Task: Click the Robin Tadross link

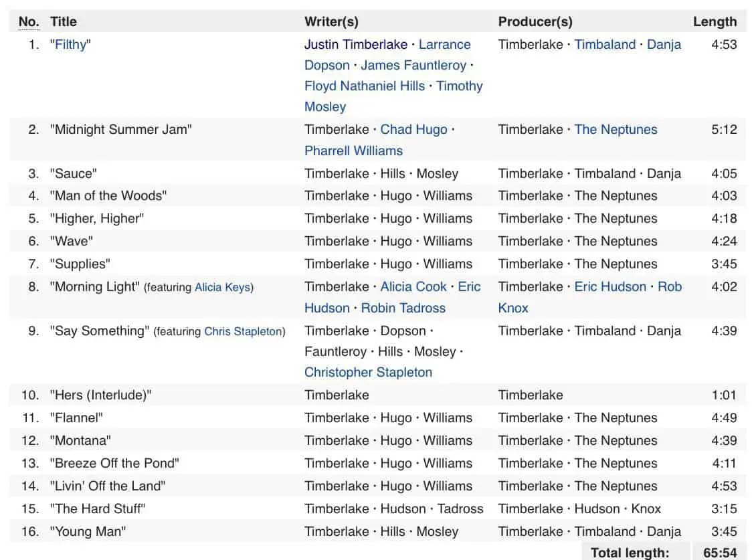Action: point(403,308)
